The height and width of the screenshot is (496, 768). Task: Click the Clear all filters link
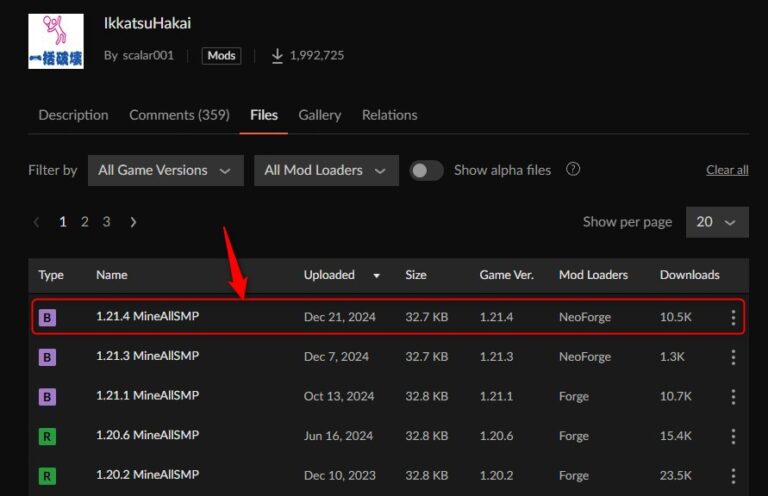point(727,170)
